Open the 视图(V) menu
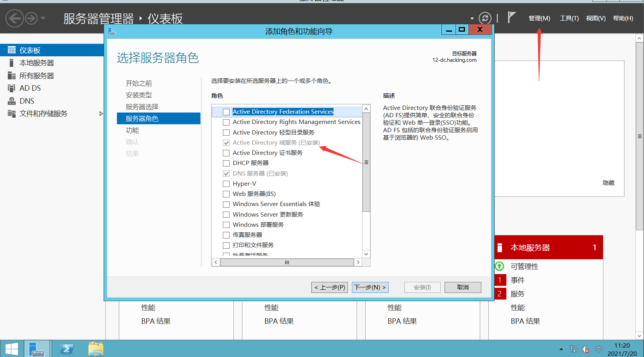 tap(596, 18)
